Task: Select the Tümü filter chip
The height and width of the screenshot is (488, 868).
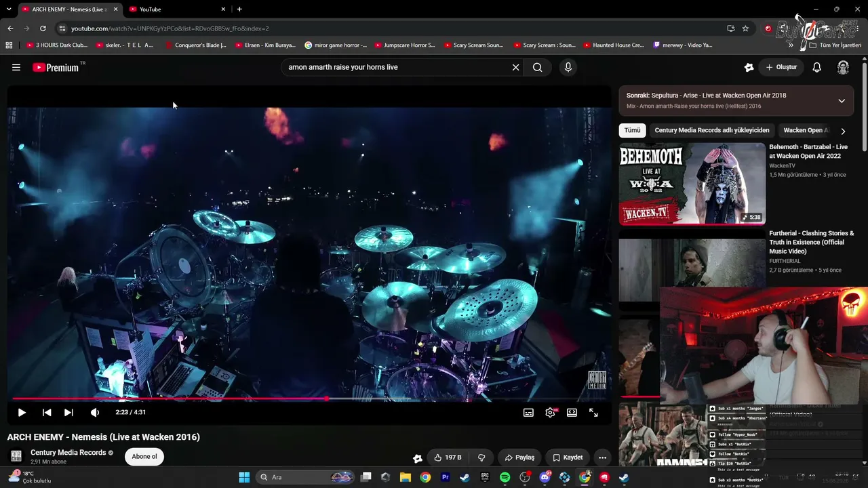Action: [632, 130]
